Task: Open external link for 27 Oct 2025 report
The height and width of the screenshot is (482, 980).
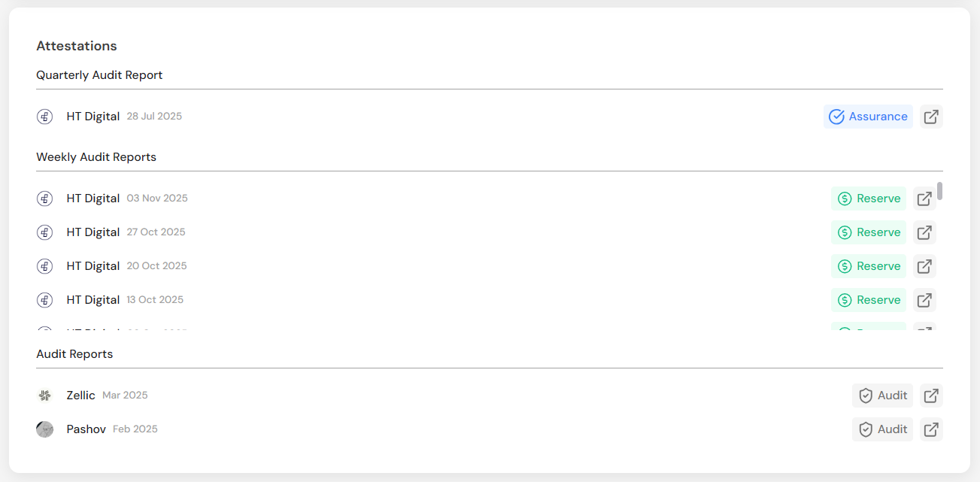Action: (x=924, y=232)
